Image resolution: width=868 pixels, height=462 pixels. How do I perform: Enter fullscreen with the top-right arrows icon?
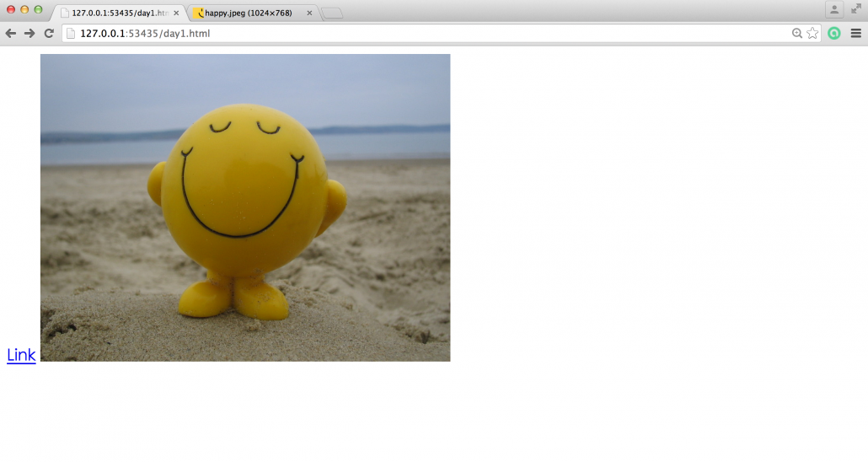pyautogui.click(x=855, y=9)
